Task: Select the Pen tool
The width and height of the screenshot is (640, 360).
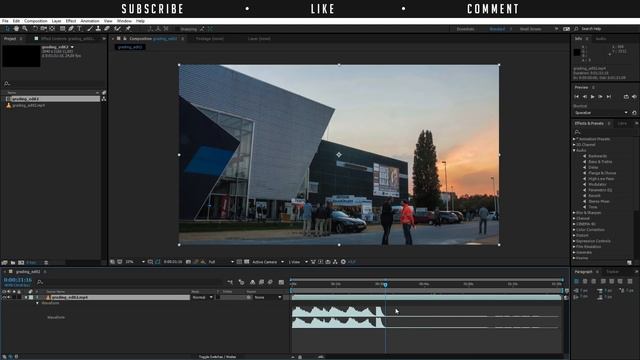Action: [x=71, y=29]
